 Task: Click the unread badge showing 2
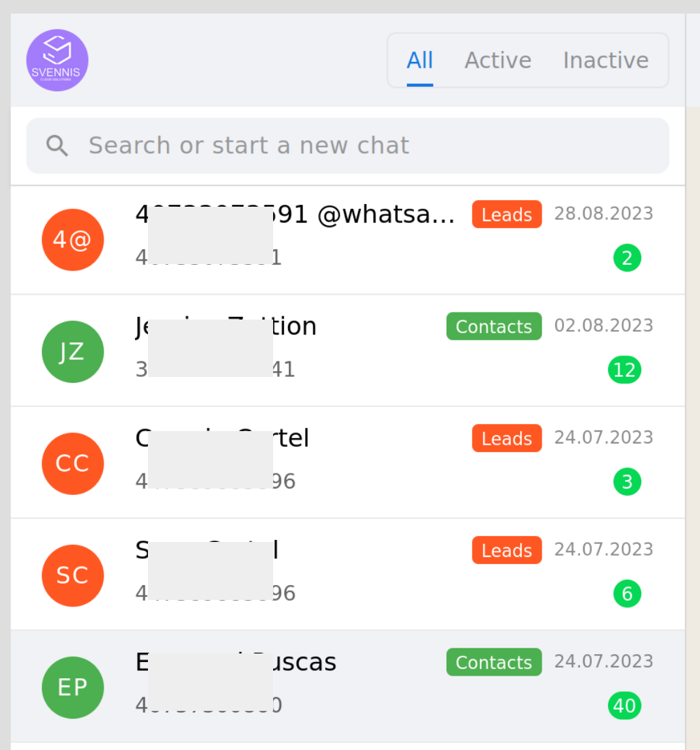coord(627,258)
